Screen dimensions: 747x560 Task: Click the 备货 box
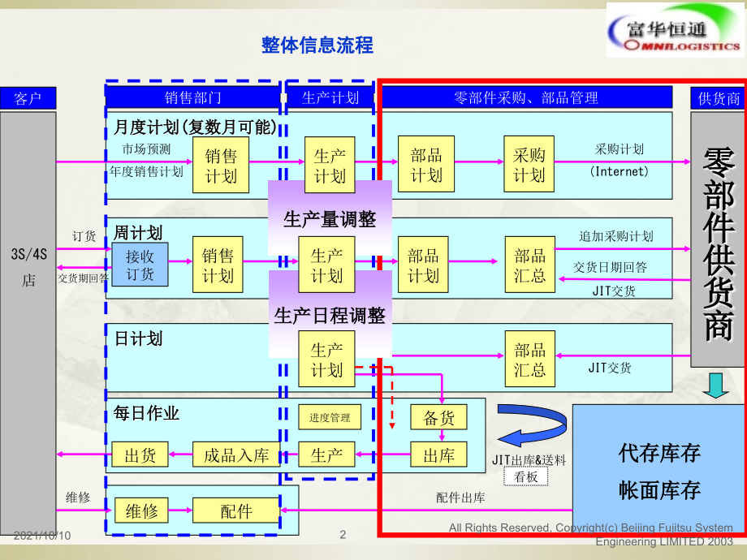point(438,417)
